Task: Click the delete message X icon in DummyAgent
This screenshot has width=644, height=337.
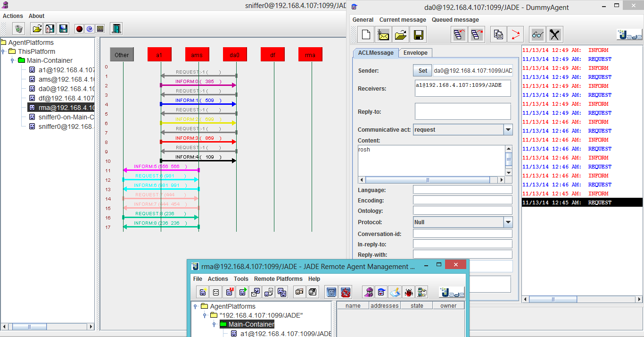Action: [x=555, y=34]
